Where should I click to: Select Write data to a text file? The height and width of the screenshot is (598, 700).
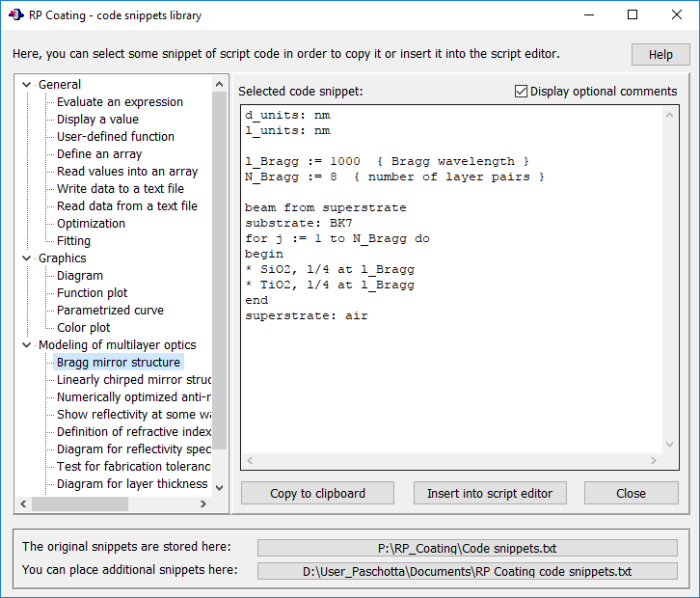click(121, 188)
